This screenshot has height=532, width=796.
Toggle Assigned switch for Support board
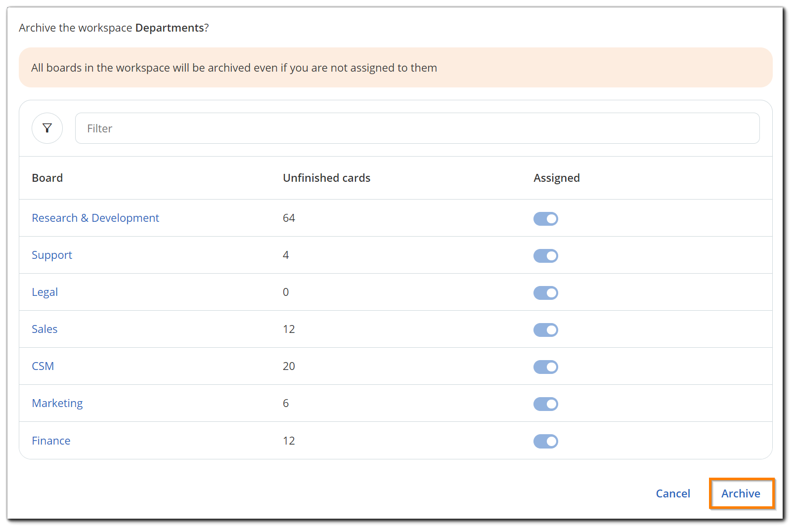point(545,256)
